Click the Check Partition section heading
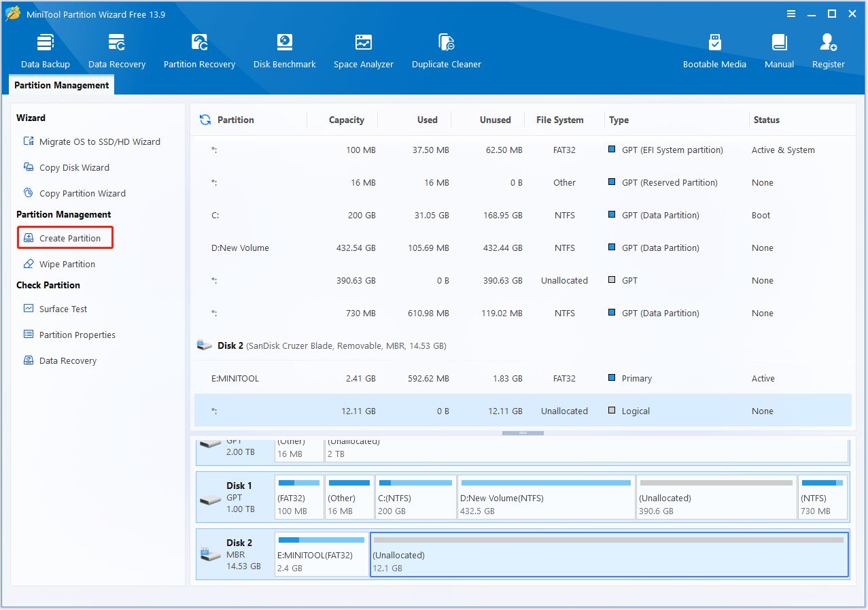The height and width of the screenshot is (610, 868). point(48,285)
